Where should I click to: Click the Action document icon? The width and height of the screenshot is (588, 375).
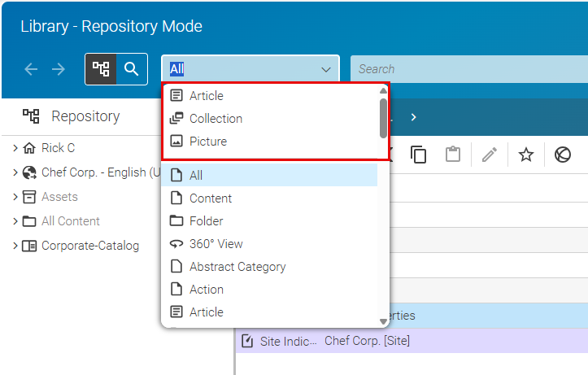[x=176, y=289]
